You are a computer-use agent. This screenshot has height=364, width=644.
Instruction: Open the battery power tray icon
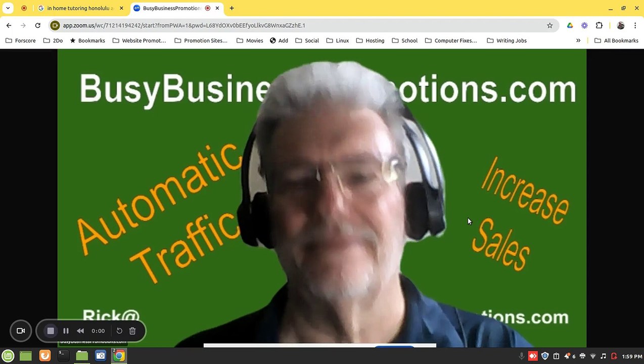pyautogui.click(x=614, y=356)
